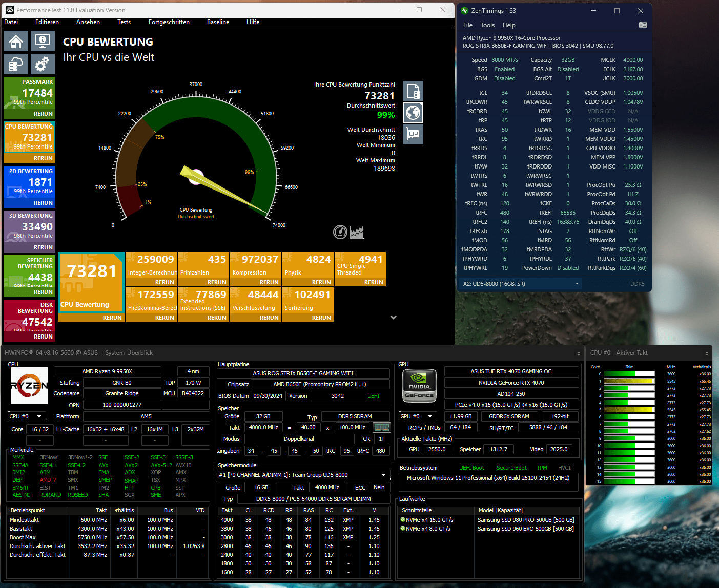719x588 pixels.
Task: Switch to the distribution chart view icon
Action: pyautogui.click(x=357, y=232)
